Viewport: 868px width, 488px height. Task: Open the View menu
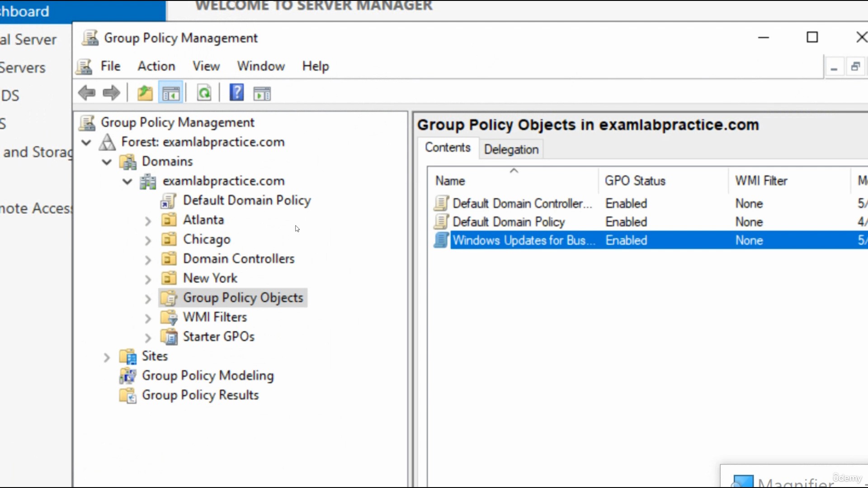(206, 66)
